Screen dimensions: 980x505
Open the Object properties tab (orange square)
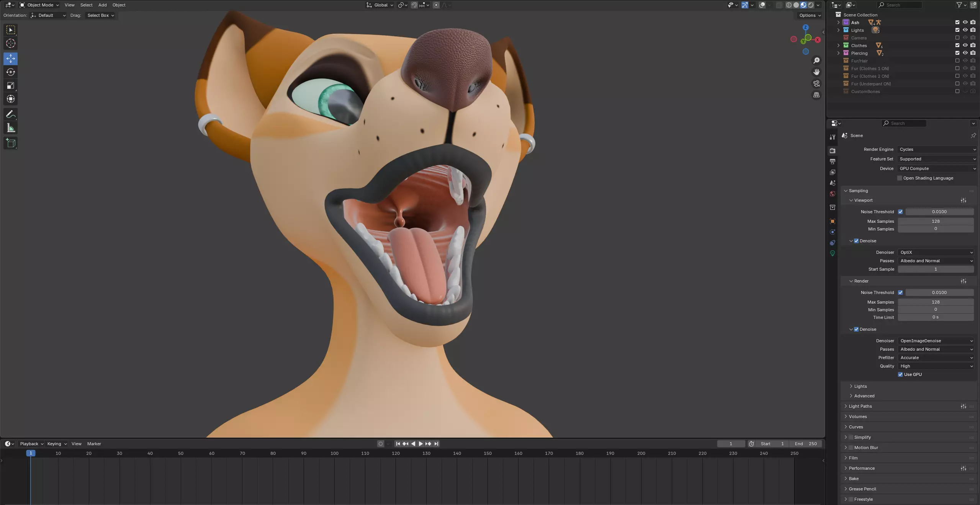coord(833,221)
